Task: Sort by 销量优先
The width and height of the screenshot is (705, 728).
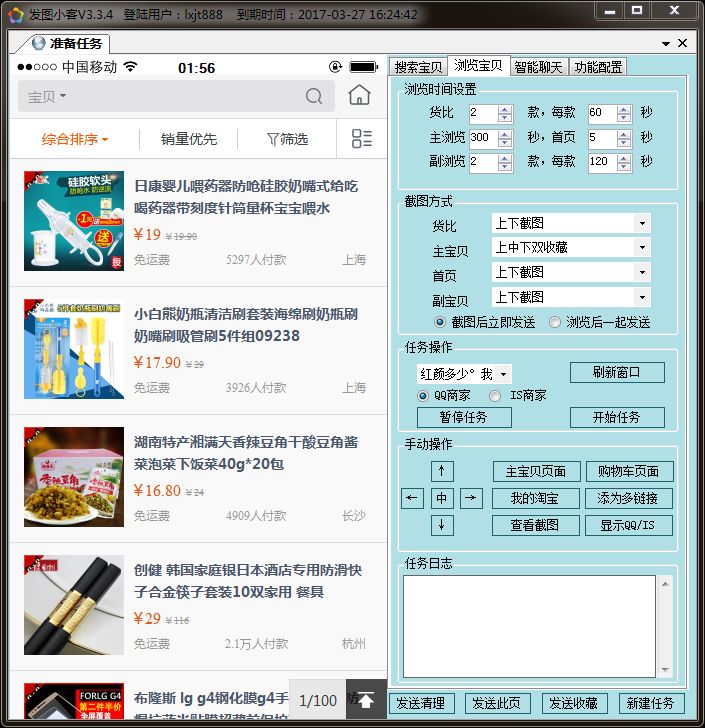Action: (189, 139)
